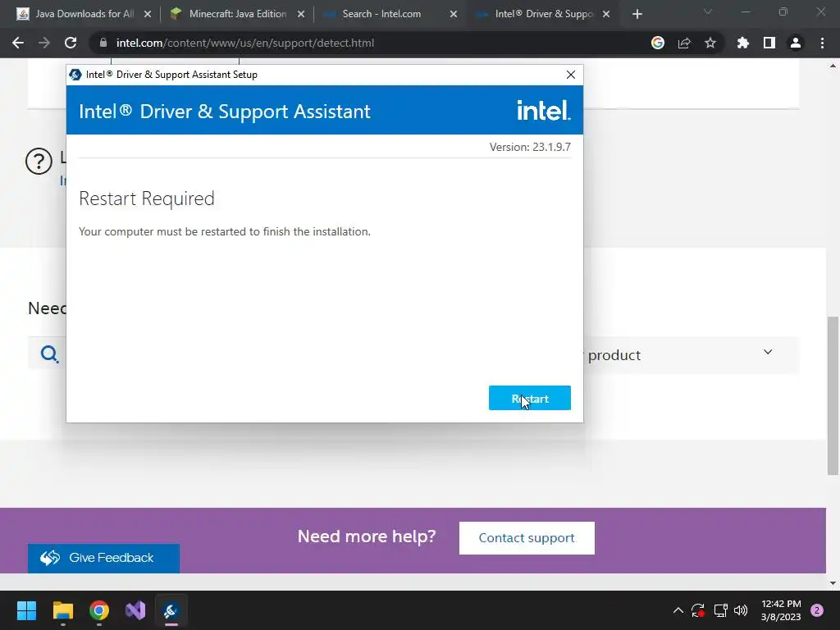The height and width of the screenshot is (630, 840).
Task: Toggle the Chrome side panel
Action: click(769, 43)
